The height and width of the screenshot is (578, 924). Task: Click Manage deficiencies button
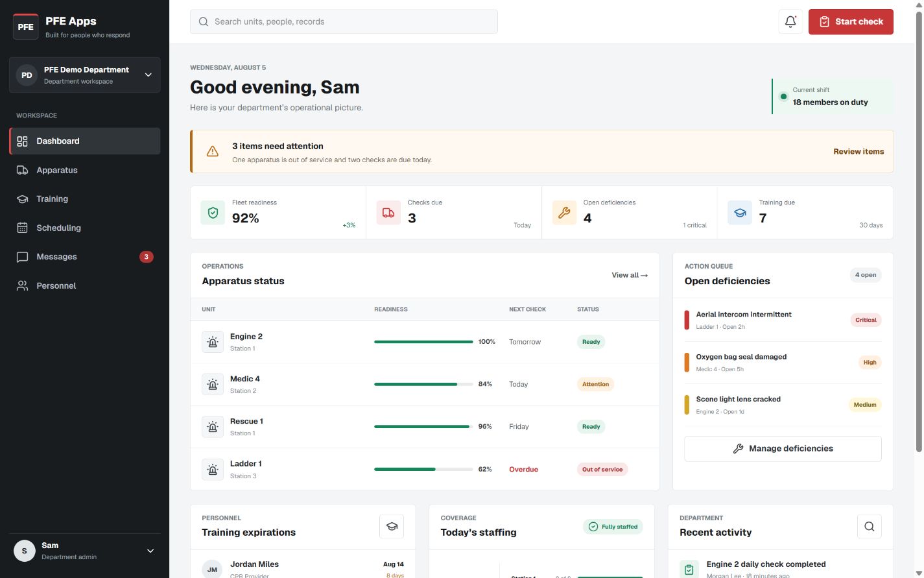(x=783, y=448)
